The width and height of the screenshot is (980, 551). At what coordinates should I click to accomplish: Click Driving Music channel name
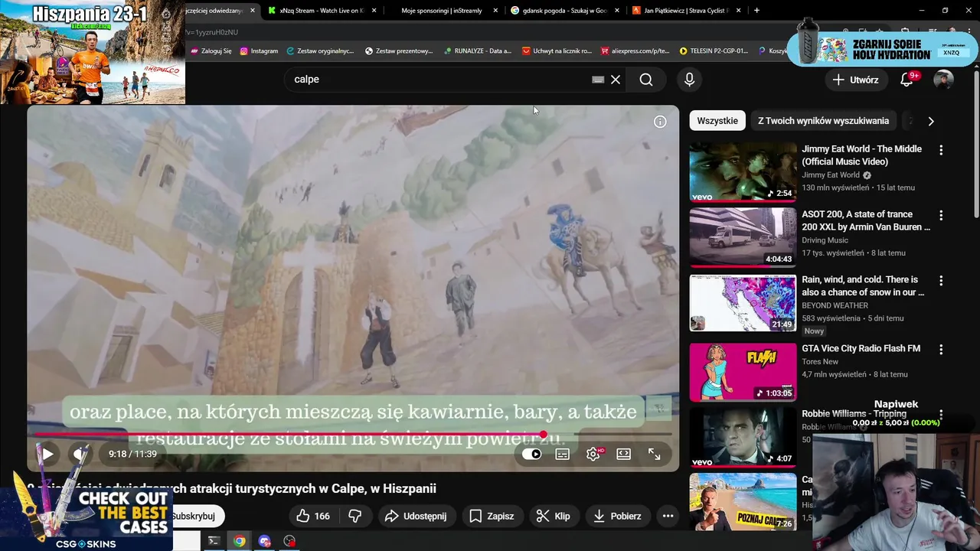click(x=825, y=240)
